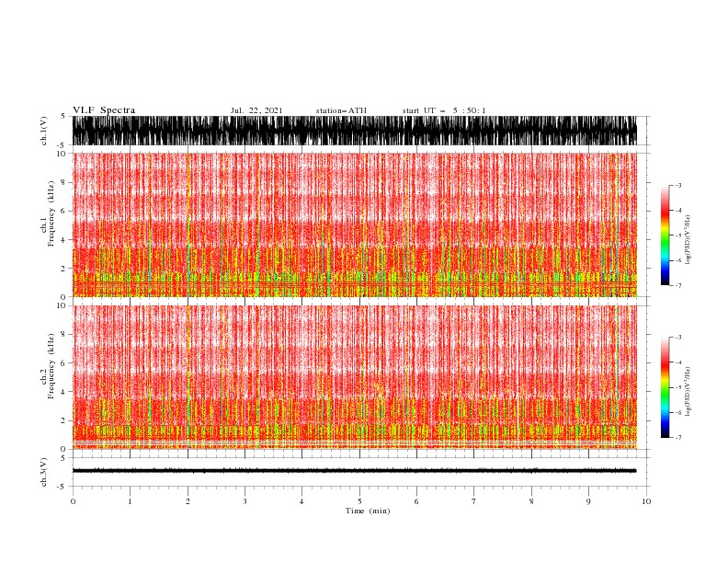The width and height of the screenshot is (728, 563).
Task: Click the "10" tick on the time axis
Action: 646,501
